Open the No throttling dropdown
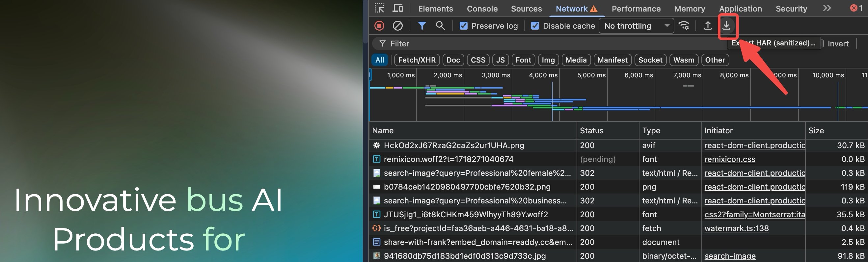Image resolution: width=868 pixels, height=262 pixels. pos(636,26)
